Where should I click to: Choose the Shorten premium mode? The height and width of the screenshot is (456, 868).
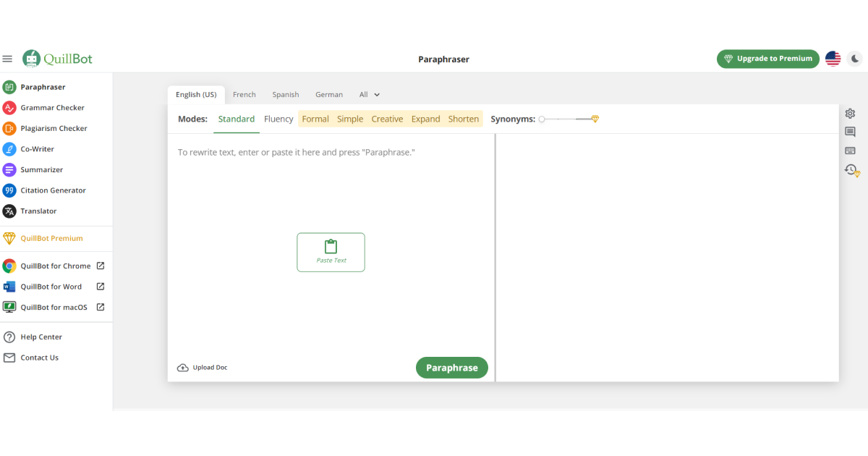(x=464, y=119)
